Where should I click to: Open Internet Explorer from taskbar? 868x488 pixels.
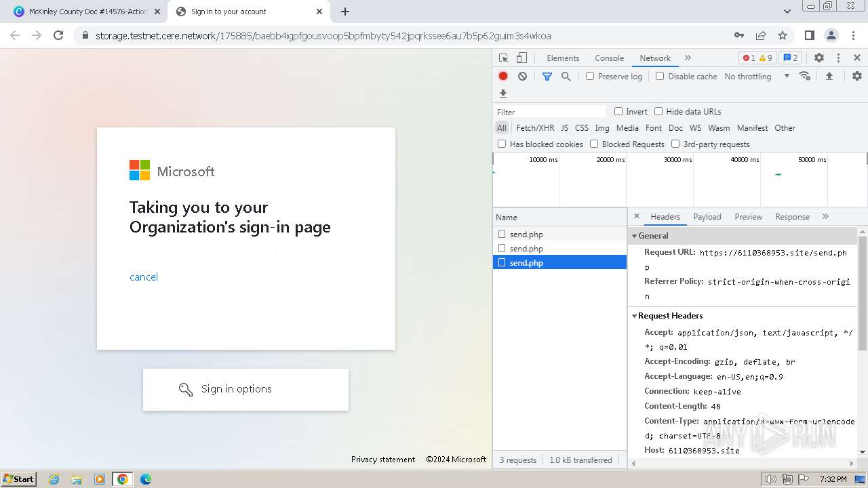(x=54, y=479)
